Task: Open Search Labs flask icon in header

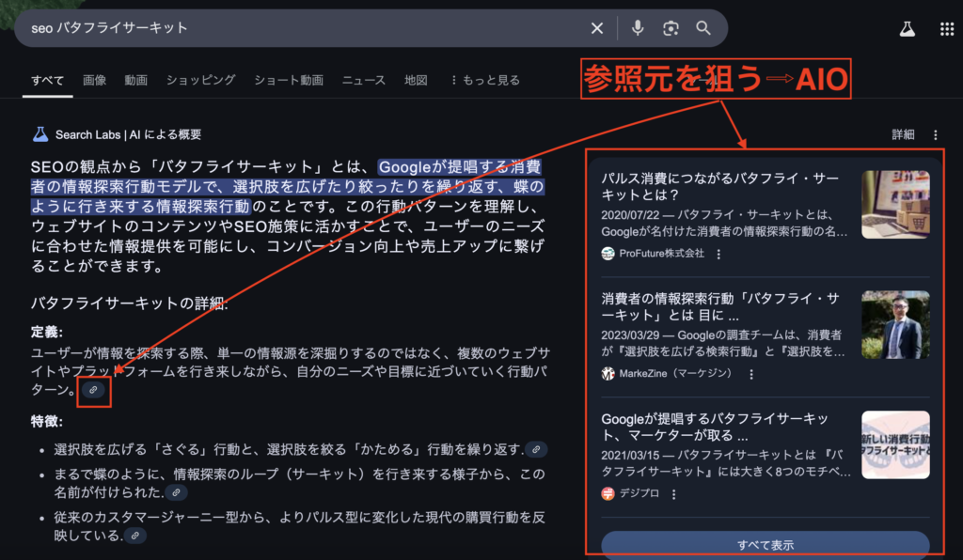Action: pos(908,29)
